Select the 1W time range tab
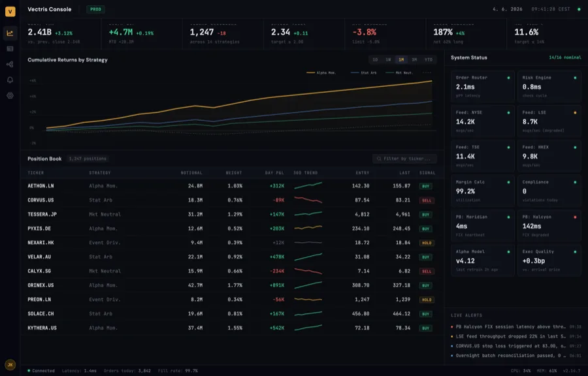This screenshot has width=588, height=376. pos(388,60)
